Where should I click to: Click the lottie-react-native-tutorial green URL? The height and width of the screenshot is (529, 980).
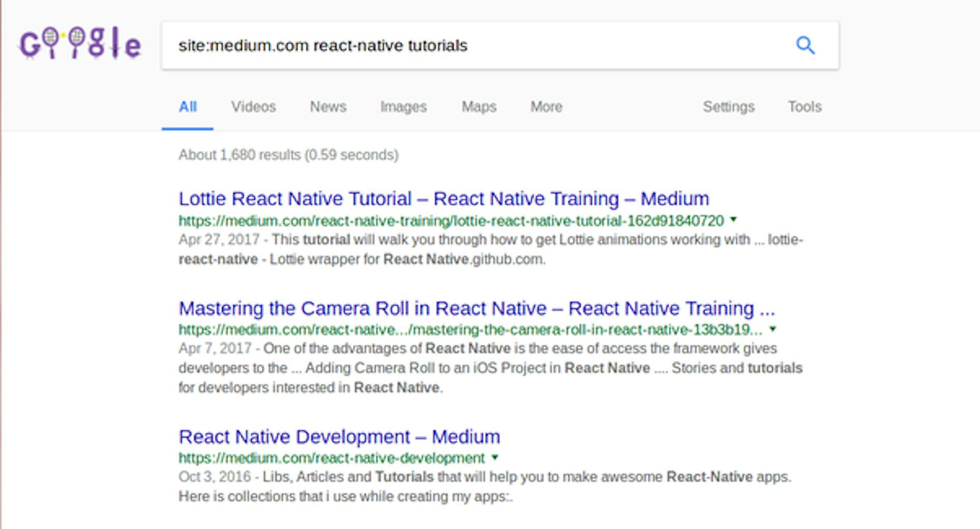[x=451, y=221]
